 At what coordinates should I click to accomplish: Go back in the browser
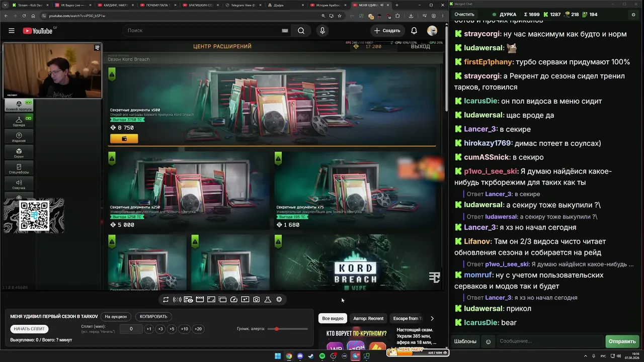pyautogui.click(x=6, y=16)
